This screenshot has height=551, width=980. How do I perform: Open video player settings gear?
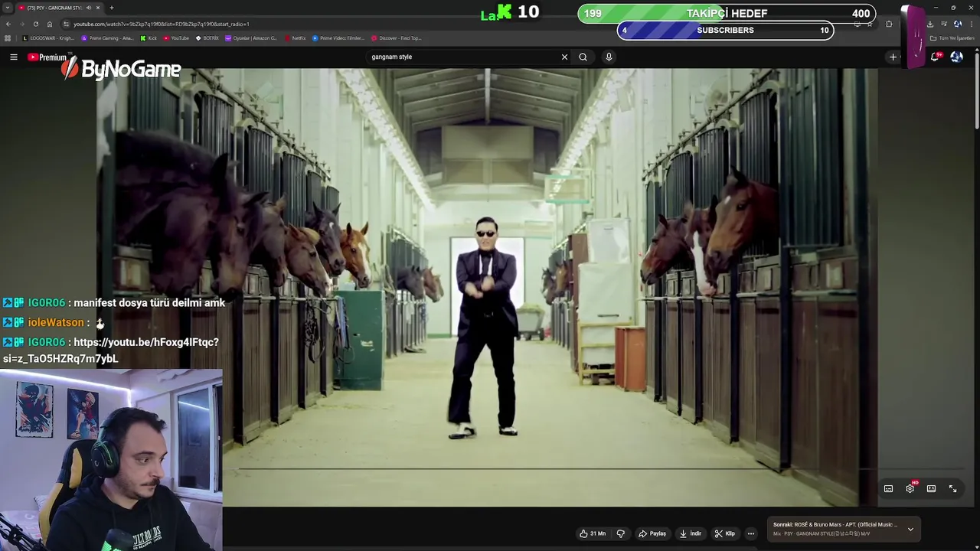(910, 488)
